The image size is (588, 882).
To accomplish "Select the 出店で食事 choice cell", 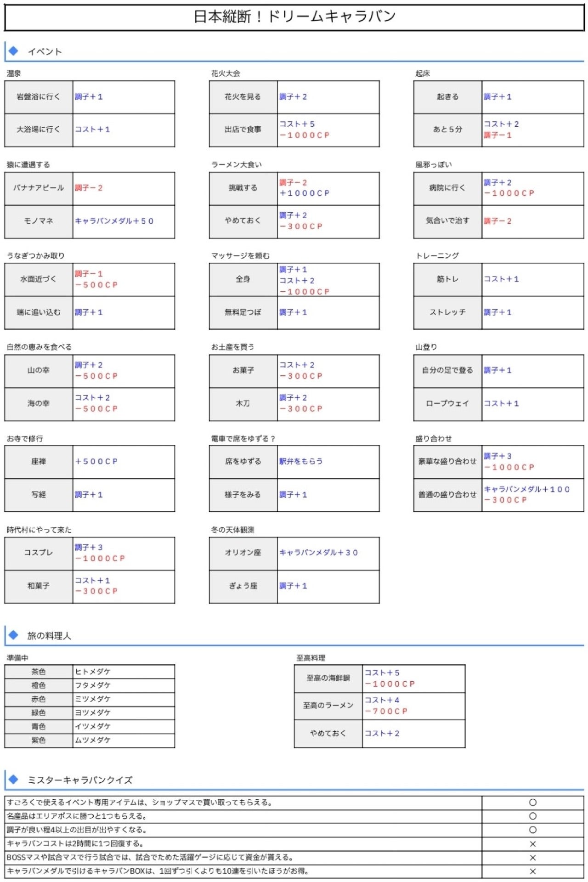I will [243, 130].
